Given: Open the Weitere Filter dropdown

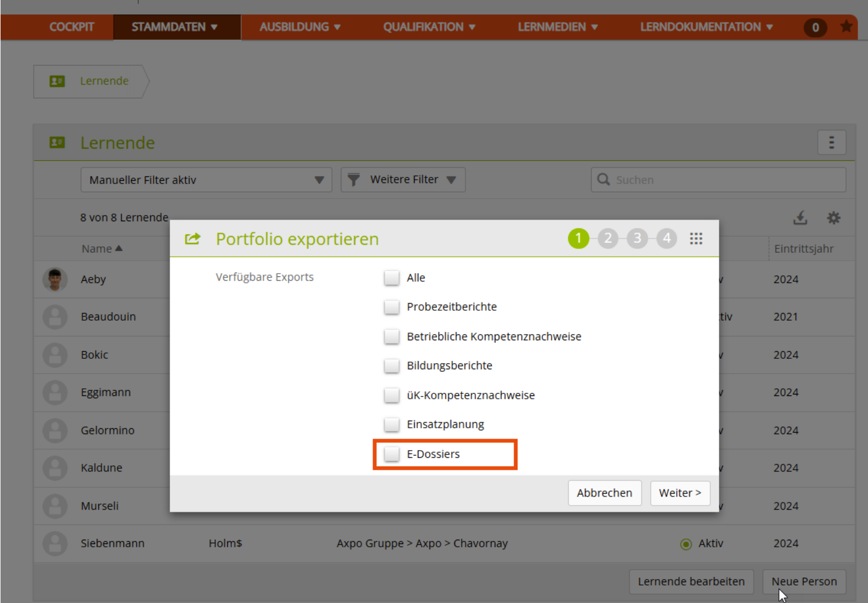Looking at the screenshot, I should point(403,180).
